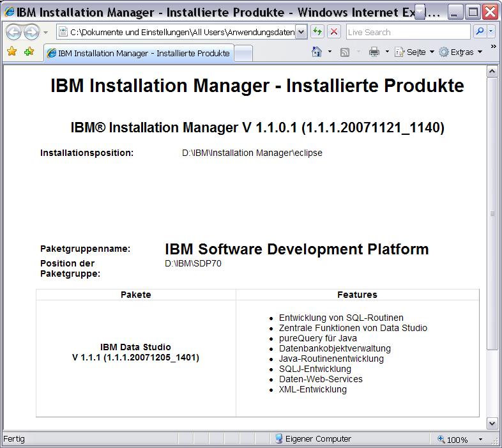Click pureQuery für Java feature

click(317, 338)
